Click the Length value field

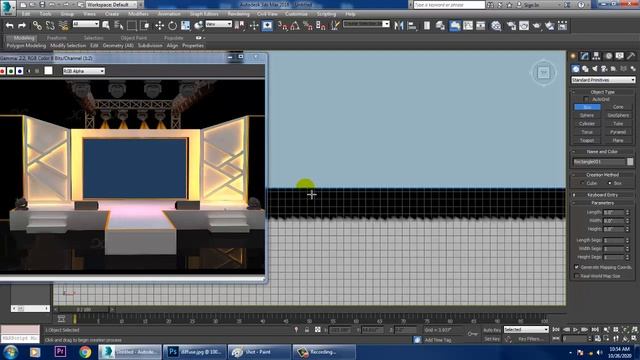click(613, 212)
